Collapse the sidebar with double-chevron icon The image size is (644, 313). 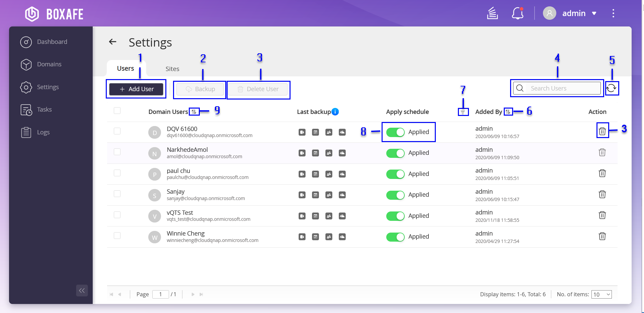[82, 291]
